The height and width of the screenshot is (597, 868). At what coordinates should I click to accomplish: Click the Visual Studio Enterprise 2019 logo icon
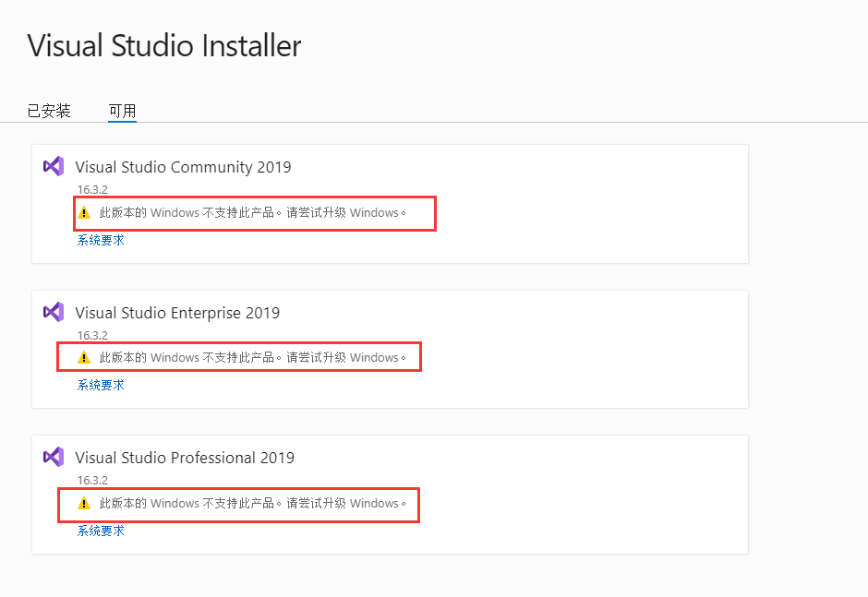tap(54, 312)
